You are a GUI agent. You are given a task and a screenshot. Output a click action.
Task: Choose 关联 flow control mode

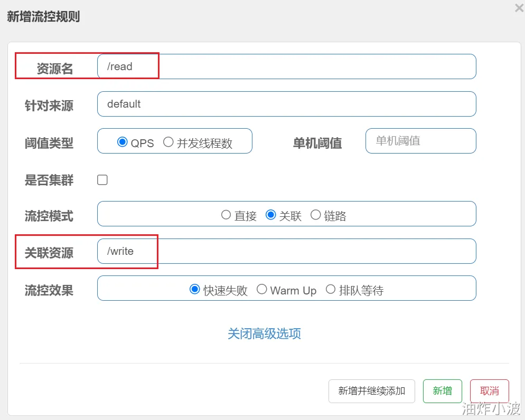tap(271, 215)
